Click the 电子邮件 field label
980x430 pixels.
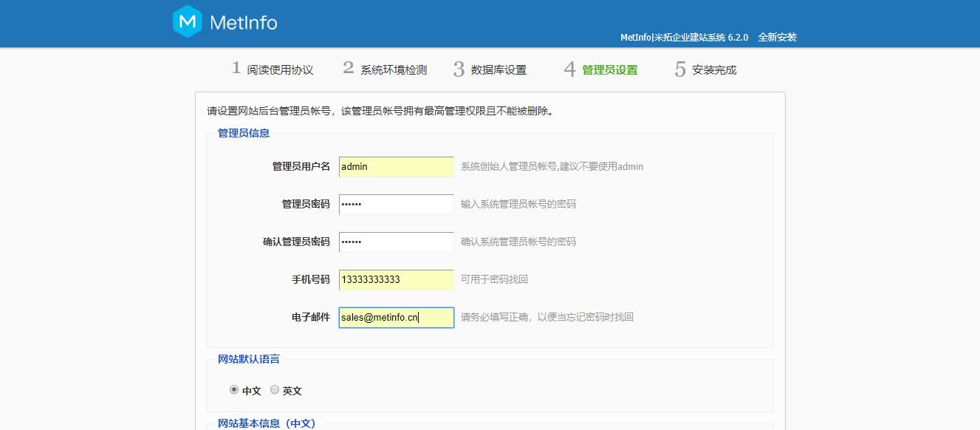pyautogui.click(x=311, y=317)
